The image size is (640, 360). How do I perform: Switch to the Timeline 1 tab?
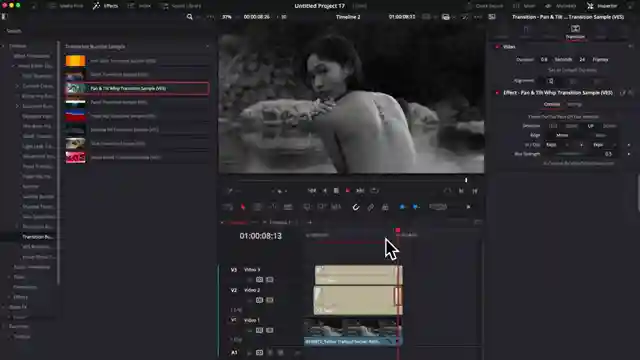pos(279,222)
